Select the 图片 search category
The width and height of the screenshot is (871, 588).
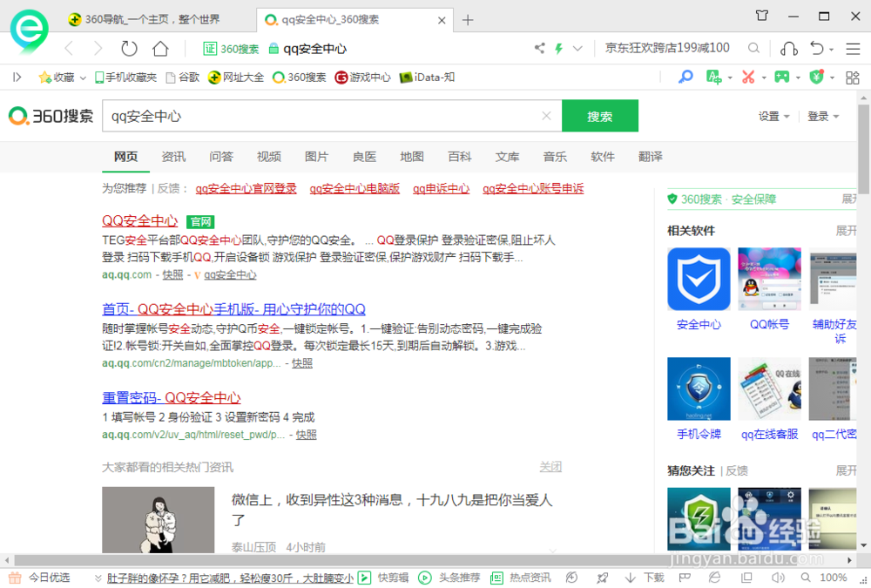pyautogui.click(x=317, y=157)
